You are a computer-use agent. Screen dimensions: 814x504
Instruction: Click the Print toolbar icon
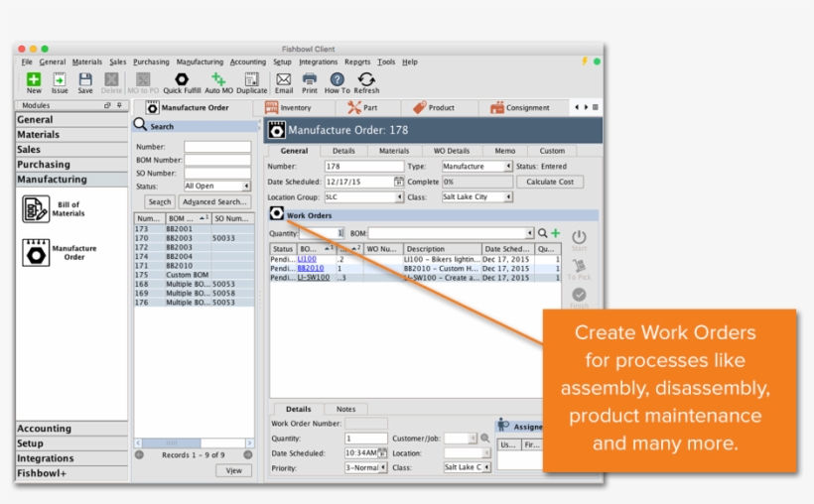310,79
